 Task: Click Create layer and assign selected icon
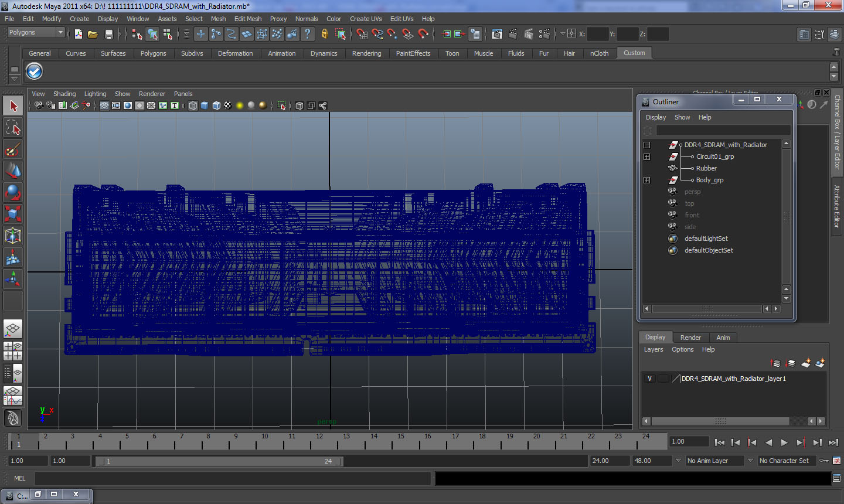820,363
